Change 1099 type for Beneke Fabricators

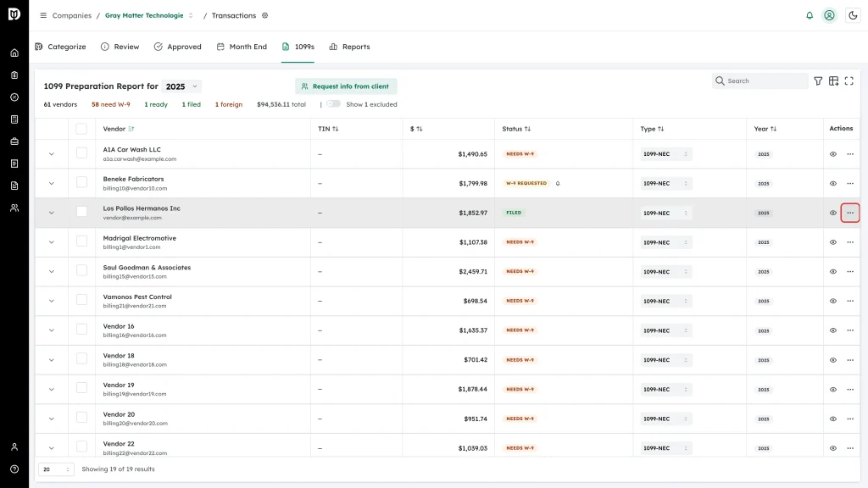pos(666,184)
